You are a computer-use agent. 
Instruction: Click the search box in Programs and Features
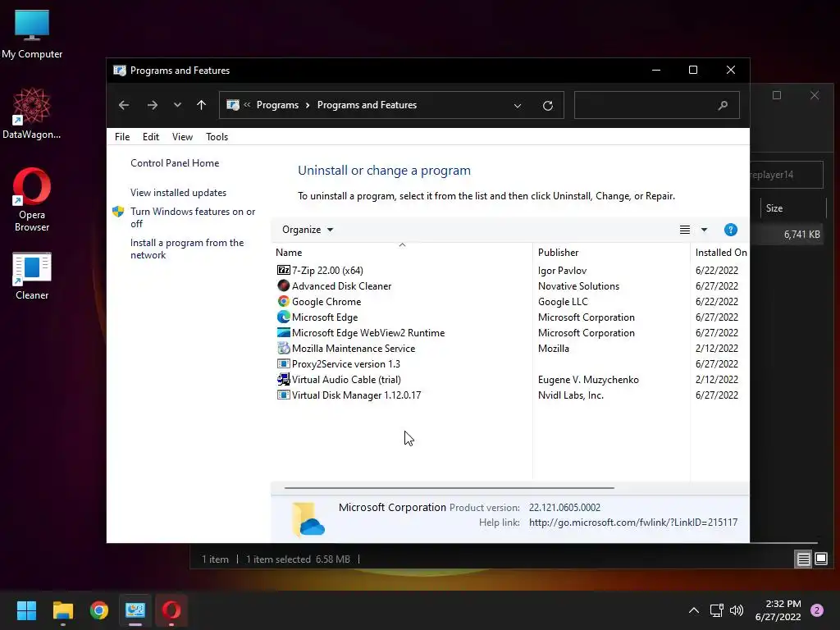(657, 105)
